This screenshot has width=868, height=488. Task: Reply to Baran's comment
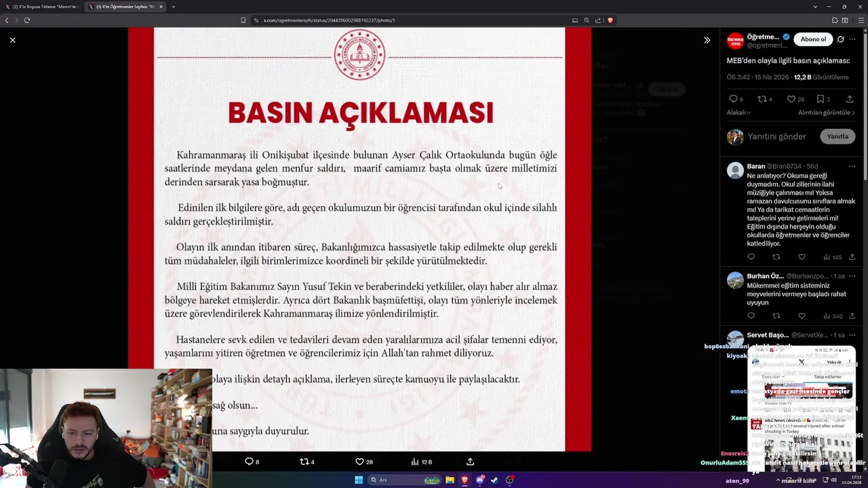751,257
